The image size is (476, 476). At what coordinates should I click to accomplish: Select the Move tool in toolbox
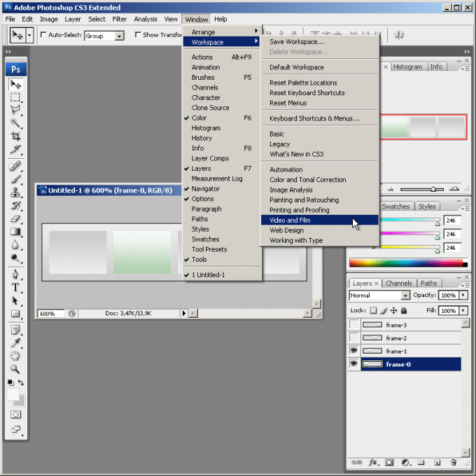[x=15, y=84]
